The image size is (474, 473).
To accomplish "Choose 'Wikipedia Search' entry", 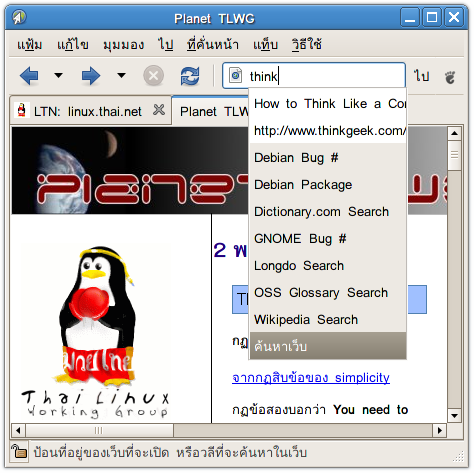I will tap(328, 320).
